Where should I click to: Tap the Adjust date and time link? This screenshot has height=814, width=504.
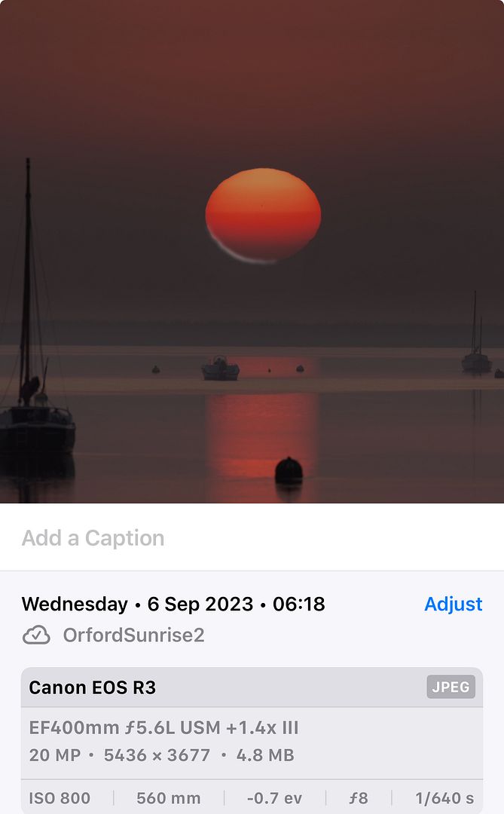tap(453, 604)
